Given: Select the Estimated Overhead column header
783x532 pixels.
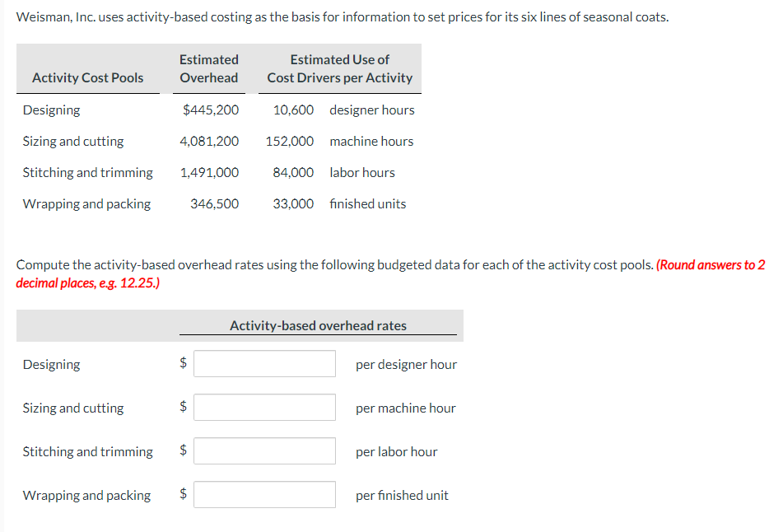Looking at the screenshot, I should (x=208, y=68).
